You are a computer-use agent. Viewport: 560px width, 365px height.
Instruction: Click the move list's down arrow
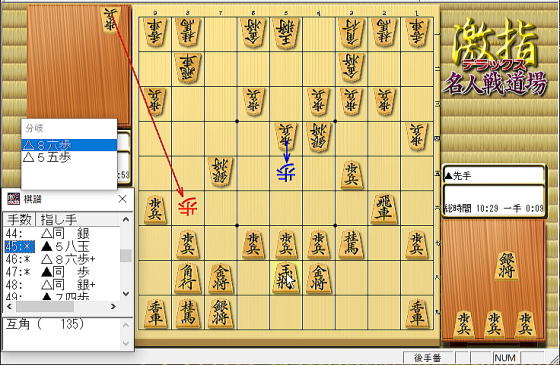126,294
